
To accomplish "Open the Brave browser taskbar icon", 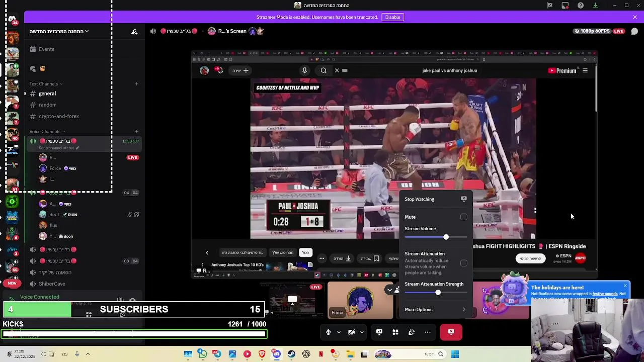I will pyautogui.click(x=262, y=354).
